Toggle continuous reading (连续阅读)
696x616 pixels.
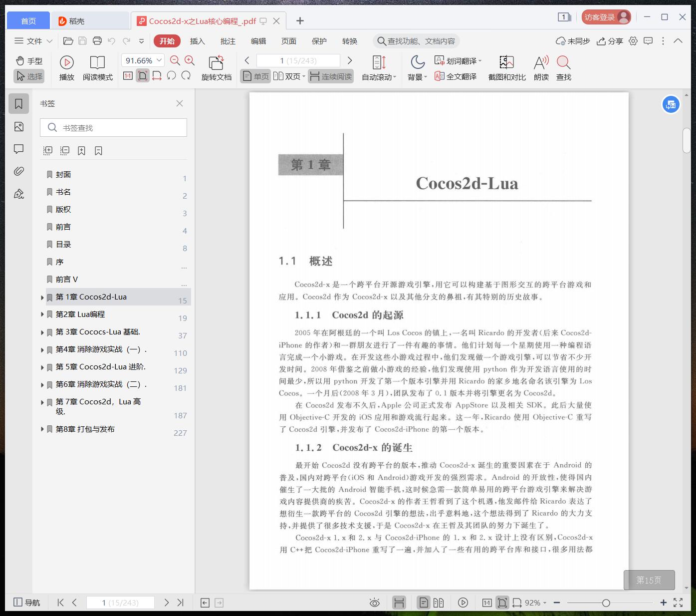pos(331,76)
